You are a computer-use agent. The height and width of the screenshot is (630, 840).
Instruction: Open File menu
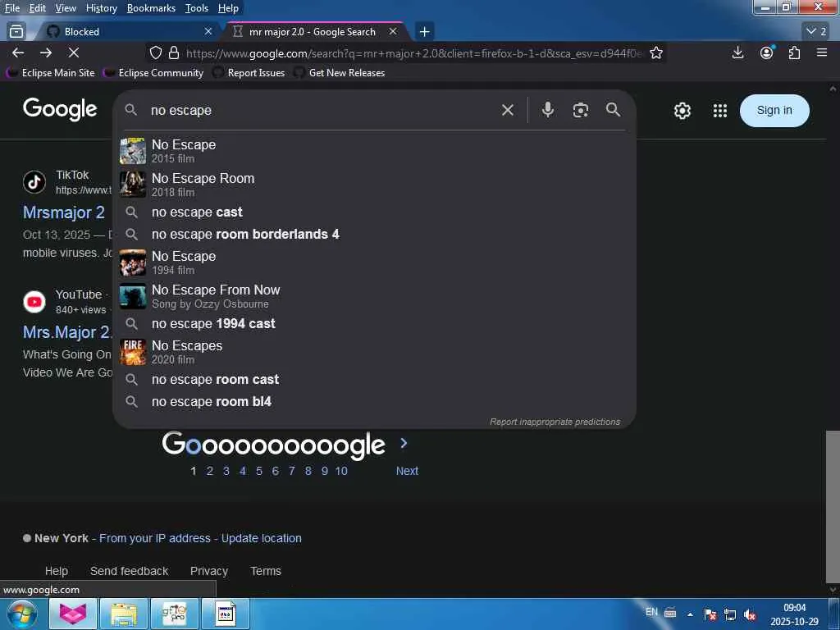click(x=12, y=8)
